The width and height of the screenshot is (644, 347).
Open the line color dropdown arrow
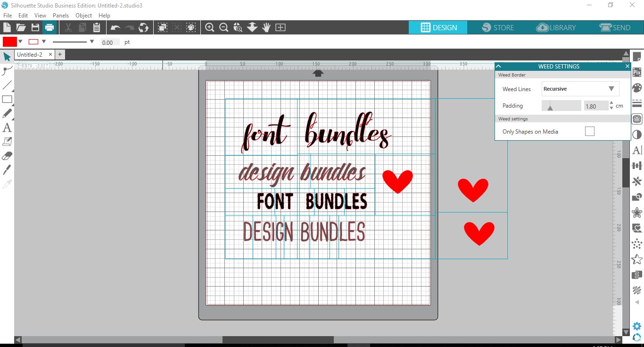(44, 42)
